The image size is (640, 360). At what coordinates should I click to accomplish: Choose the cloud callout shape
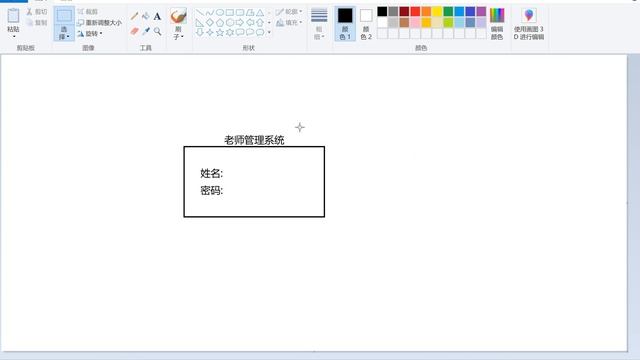(x=260, y=32)
